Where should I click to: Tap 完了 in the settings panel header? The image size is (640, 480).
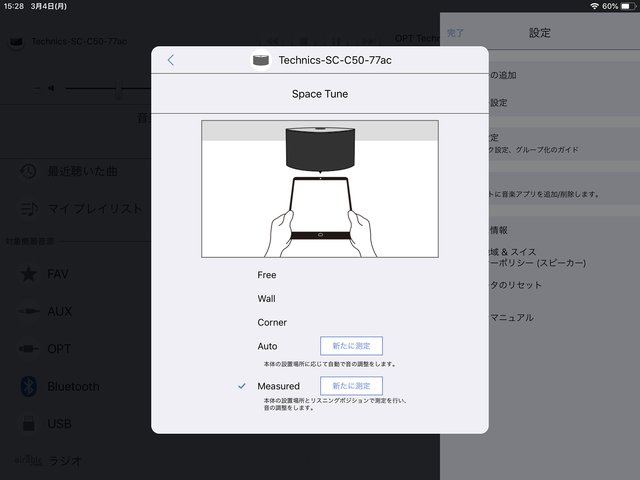point(456,33)
